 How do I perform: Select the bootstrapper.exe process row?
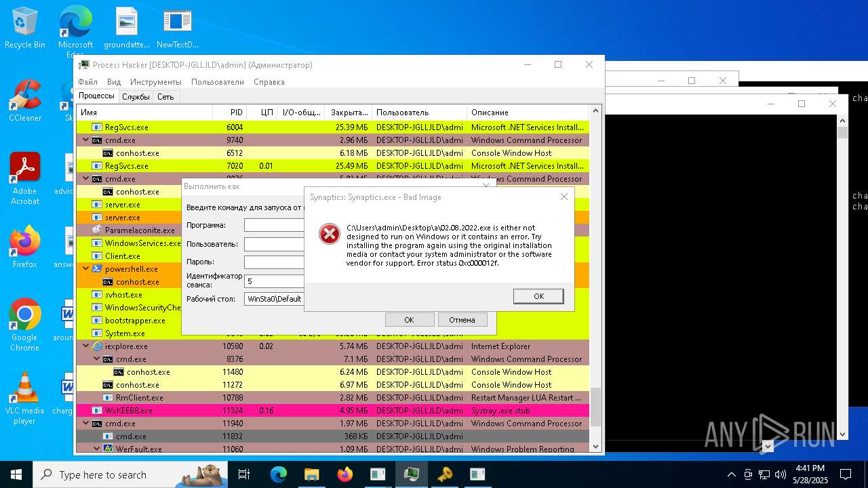(129, 321)
